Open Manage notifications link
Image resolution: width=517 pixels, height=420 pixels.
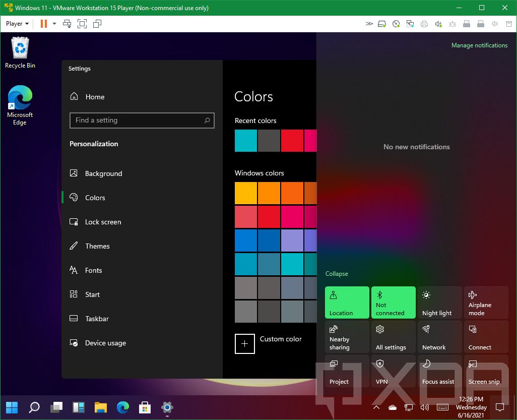coord(479,45)
